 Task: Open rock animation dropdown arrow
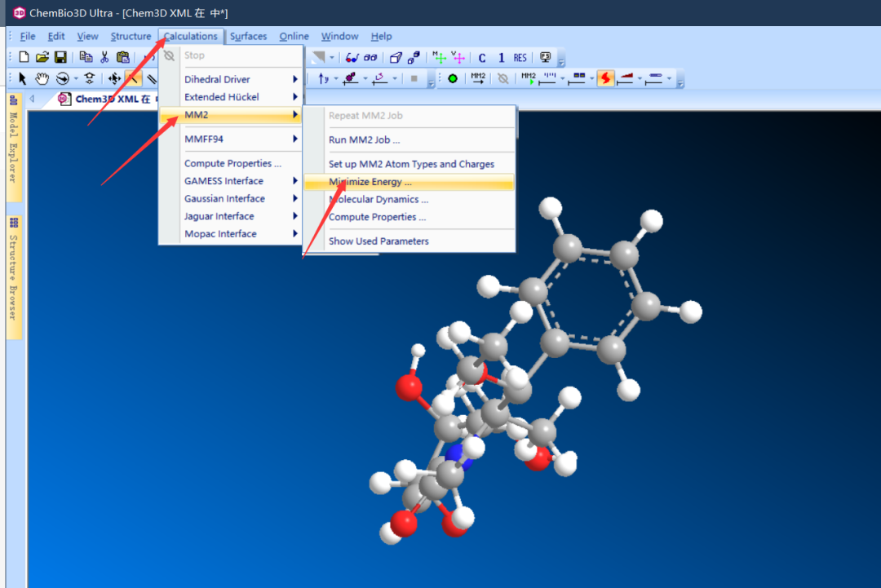(x=395, y=79)
